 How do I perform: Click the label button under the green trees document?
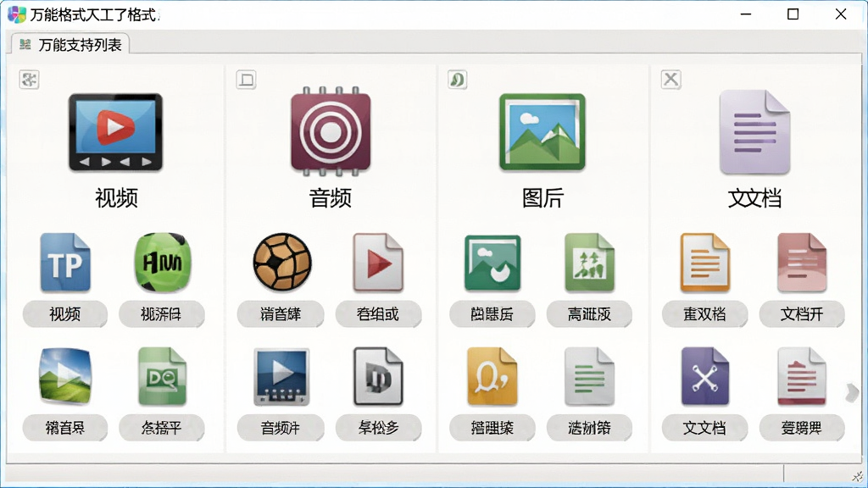point(589,314)
